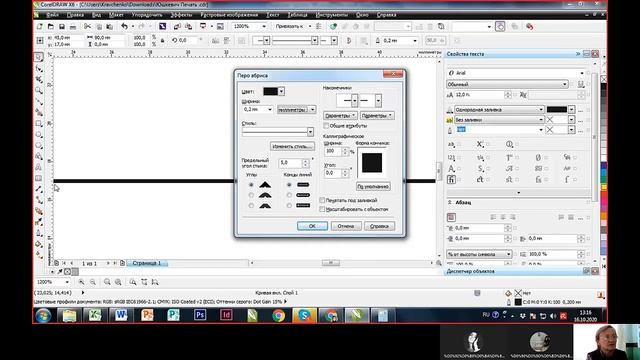The height and width of the screenshot is (360, 640).
Task: Select the round line cap radio button
Action: coord(289,195)
